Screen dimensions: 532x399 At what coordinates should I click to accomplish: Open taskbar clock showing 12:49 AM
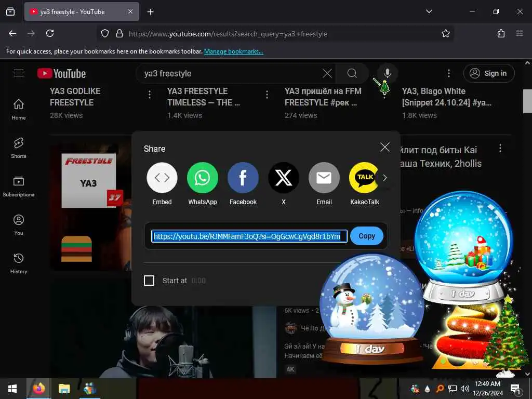pos(487,389)
